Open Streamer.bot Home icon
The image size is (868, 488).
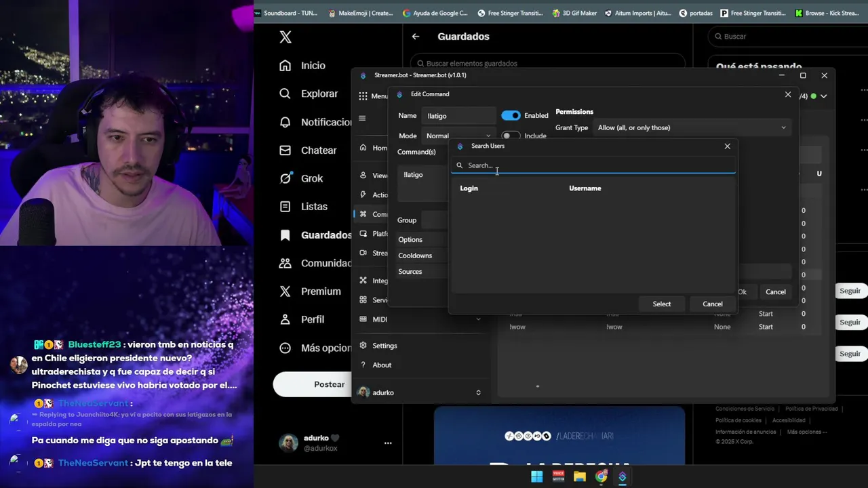coord(363,148)
